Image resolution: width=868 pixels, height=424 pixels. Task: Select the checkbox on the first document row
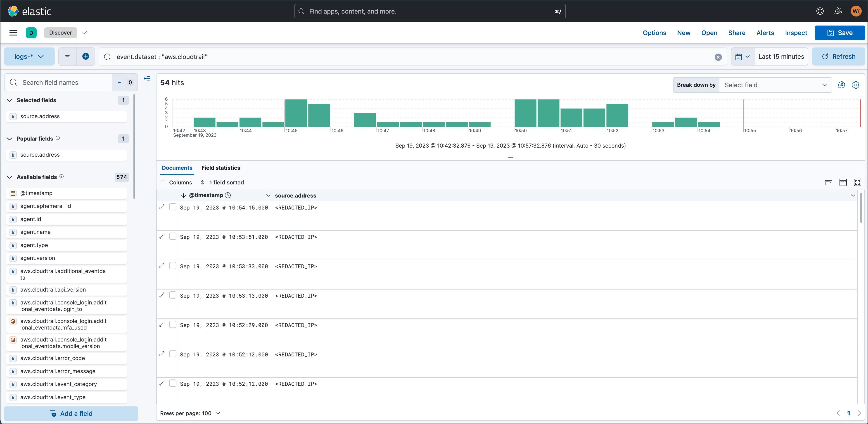(x=173, y=207)
